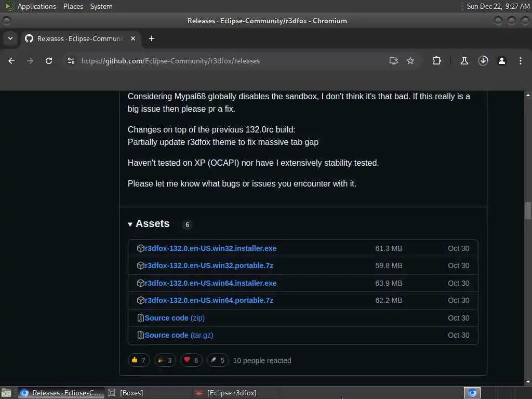
Task: Click the install app icon in address bar
Action: pyautogui.click(x=394, y=61)
